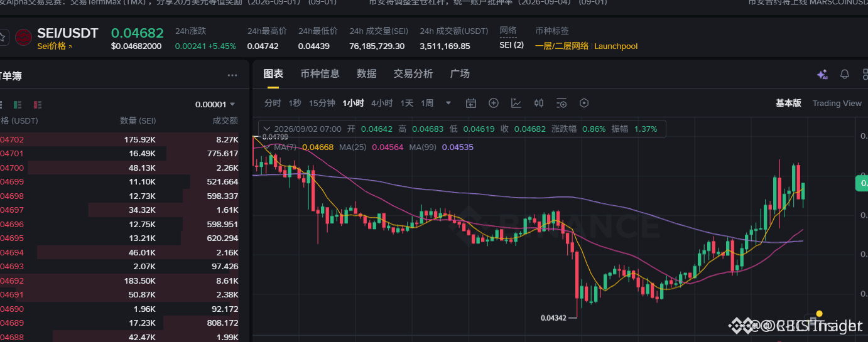Open the order book three-dot menu
Viewport: 868px width, 342px height.
coord(232,75)
